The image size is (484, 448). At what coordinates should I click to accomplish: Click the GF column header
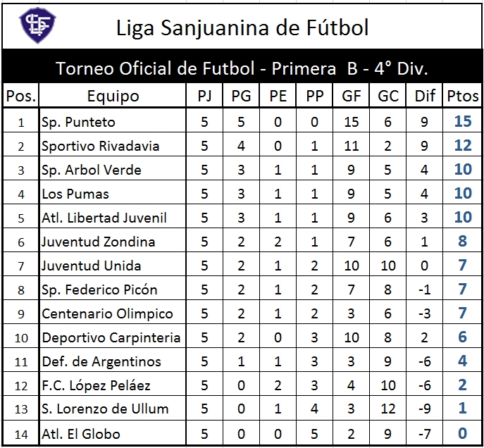click(352, 96)
